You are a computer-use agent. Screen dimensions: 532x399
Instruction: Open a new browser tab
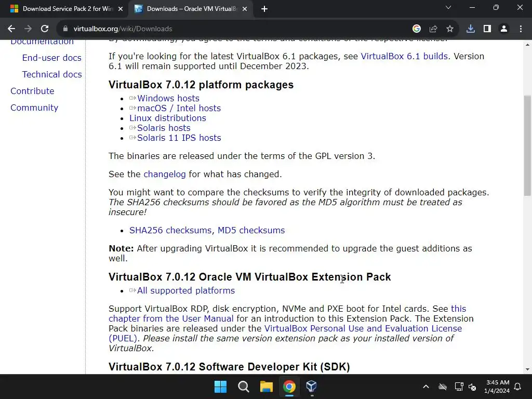[x=264, y=9]
